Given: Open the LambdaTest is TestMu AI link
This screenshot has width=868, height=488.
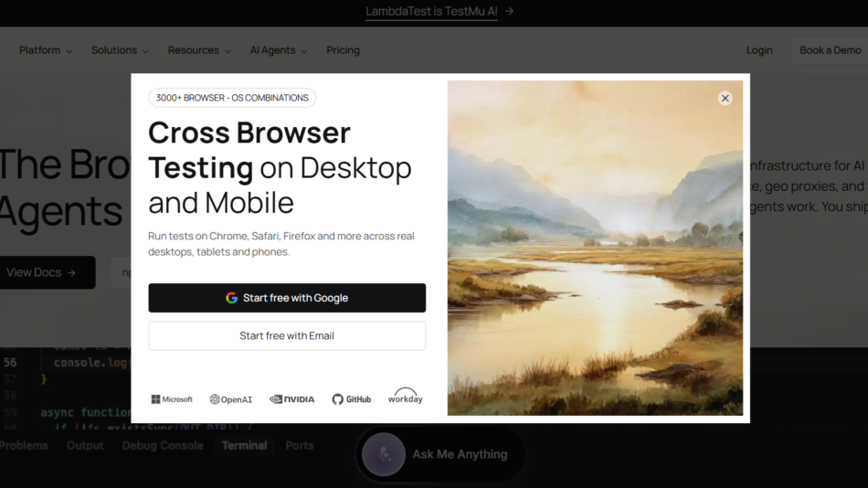Looking at the screenshot, I should coord(431,11).
